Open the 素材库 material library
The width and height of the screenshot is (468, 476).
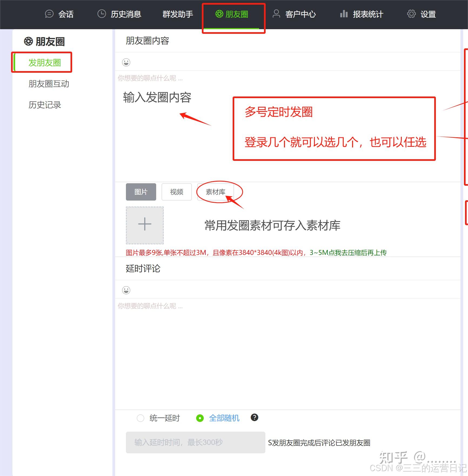(215, 192)
